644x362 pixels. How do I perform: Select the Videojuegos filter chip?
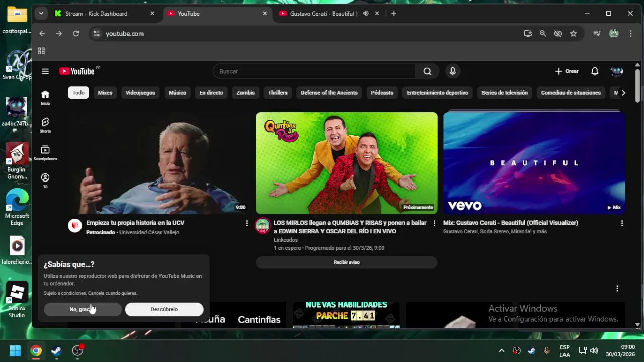click(x=140, y=93)
